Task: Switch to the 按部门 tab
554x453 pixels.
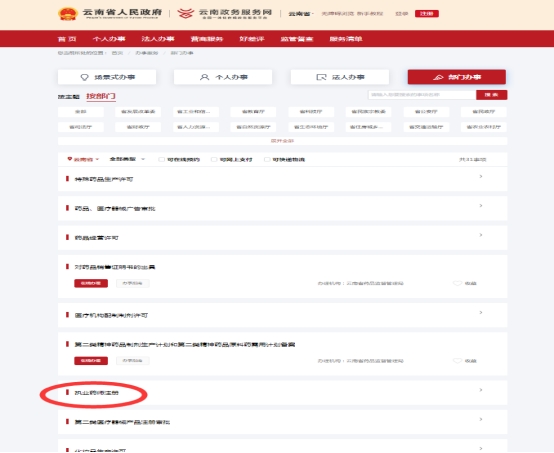Action: [x=101, y=96]
